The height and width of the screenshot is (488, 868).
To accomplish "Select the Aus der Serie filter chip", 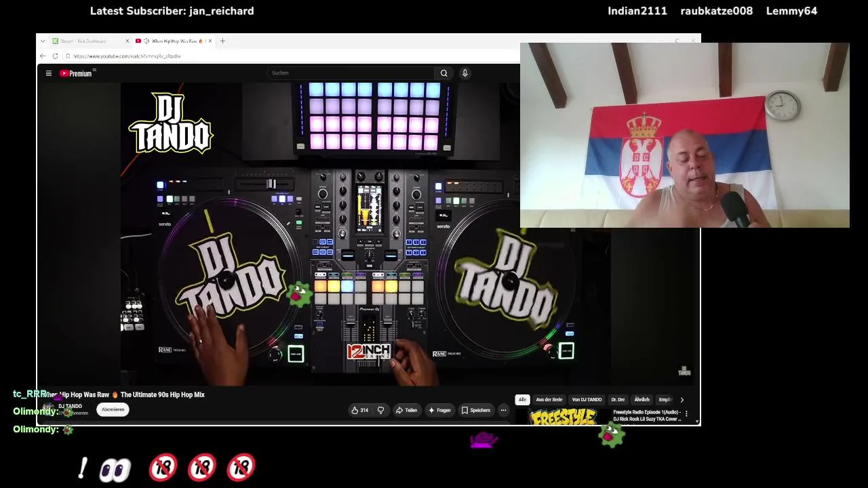I will (x=549, y=400).
